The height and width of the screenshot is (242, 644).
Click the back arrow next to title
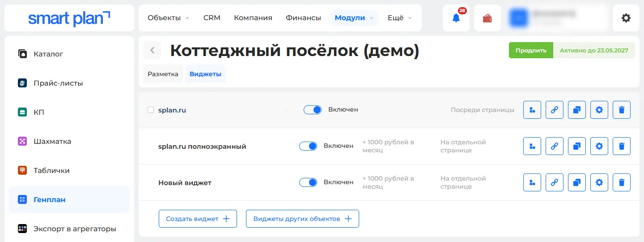pos(152,50)
